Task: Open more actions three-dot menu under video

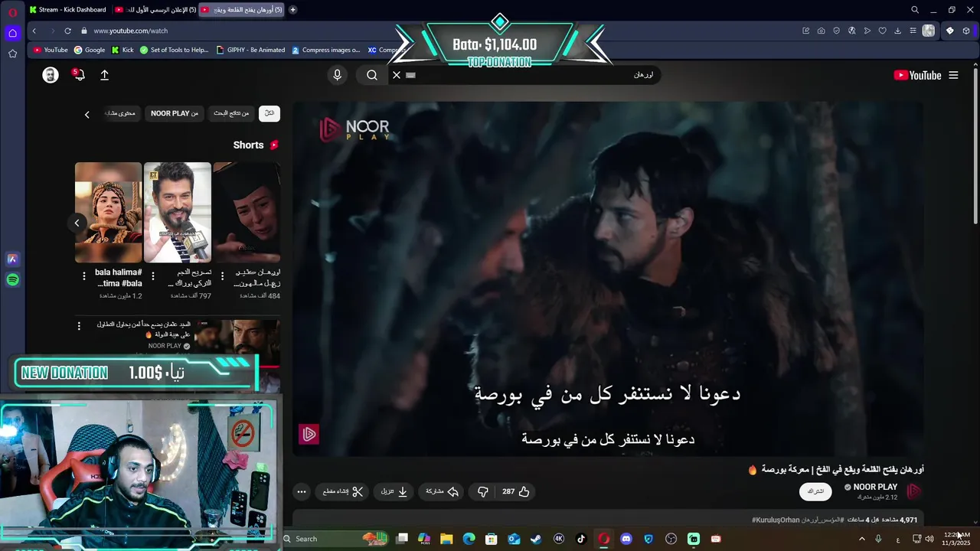Action: click(302, 491)
